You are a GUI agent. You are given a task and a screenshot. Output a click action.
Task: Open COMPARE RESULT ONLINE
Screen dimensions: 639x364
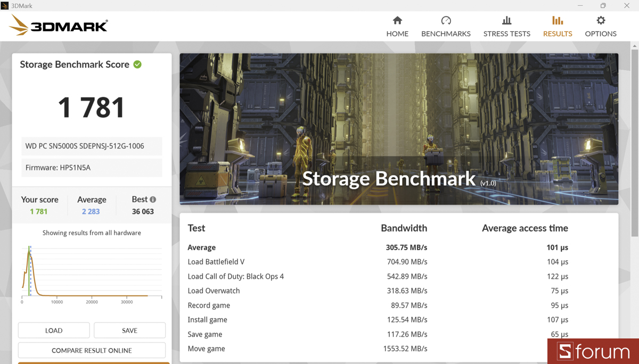(x=91, y=350)
